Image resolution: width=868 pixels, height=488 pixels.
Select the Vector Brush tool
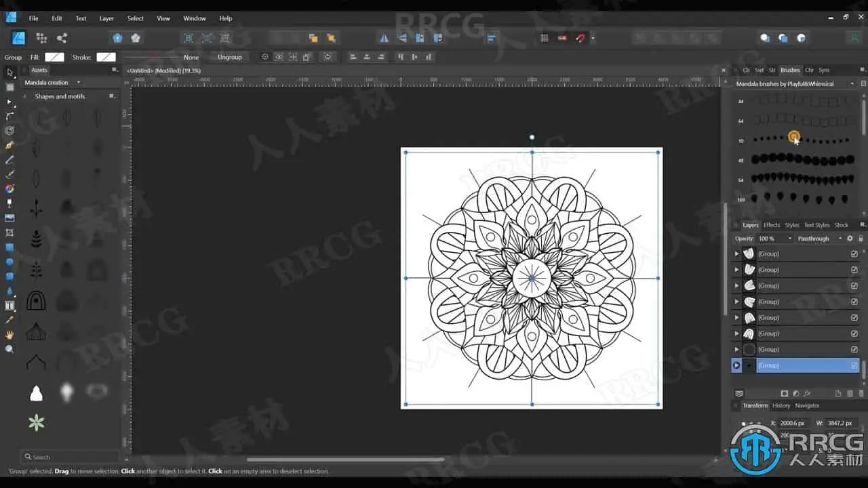(x=9, y=174)
